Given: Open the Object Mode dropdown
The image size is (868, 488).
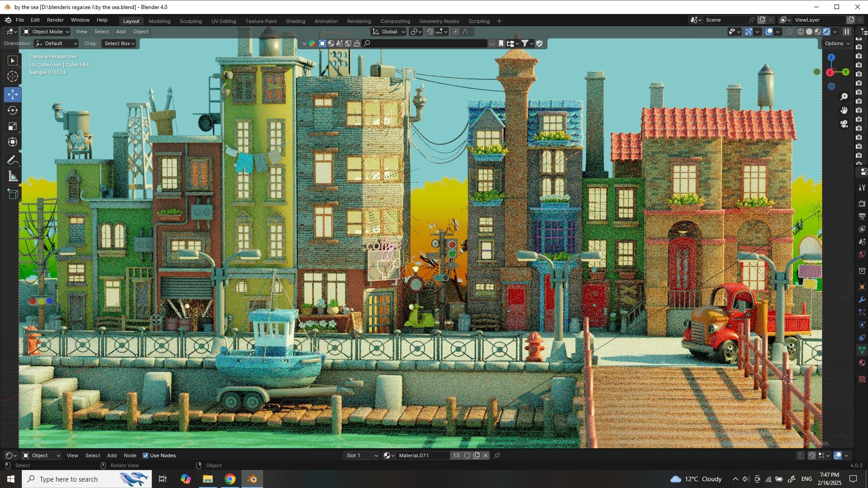Looking at the screenshot, I should (x=46, y=32).
